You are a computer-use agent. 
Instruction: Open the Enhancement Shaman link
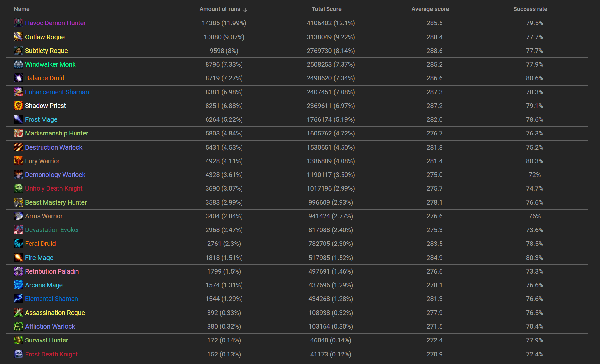coord(57,92)
